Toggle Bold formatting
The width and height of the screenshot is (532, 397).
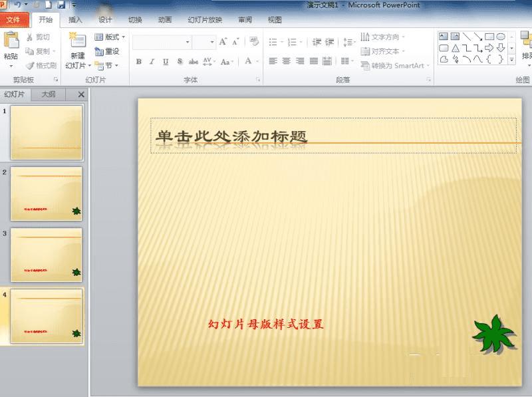(139, 61)
